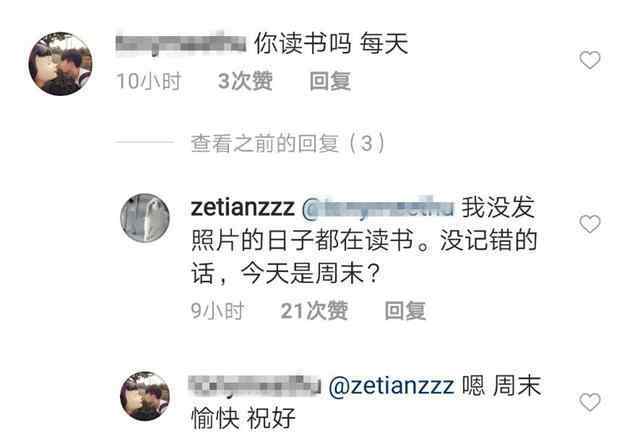
Task: Open blurred username of the last reply
Action: (x=256, y=386)
